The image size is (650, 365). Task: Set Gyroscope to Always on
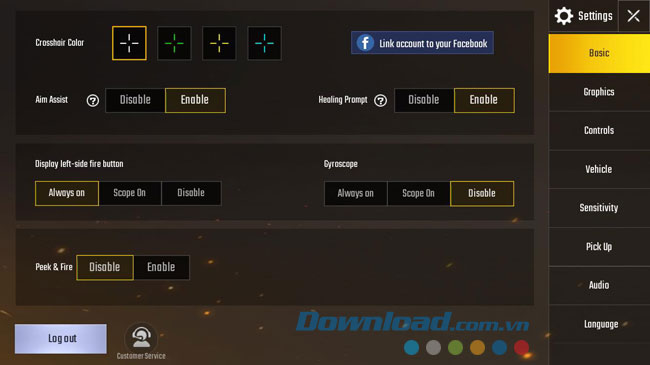[x=356, y=193]
